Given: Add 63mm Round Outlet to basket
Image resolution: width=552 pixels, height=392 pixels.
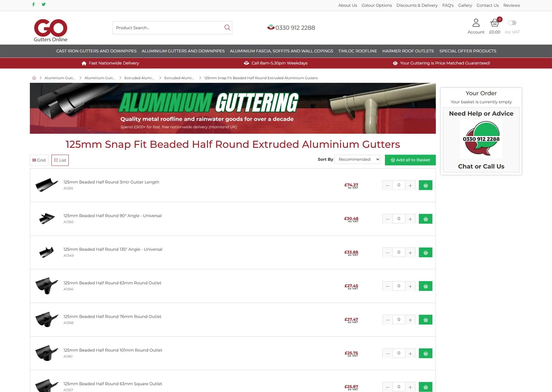Looking at the screenshot, I should tap(425, 286).
